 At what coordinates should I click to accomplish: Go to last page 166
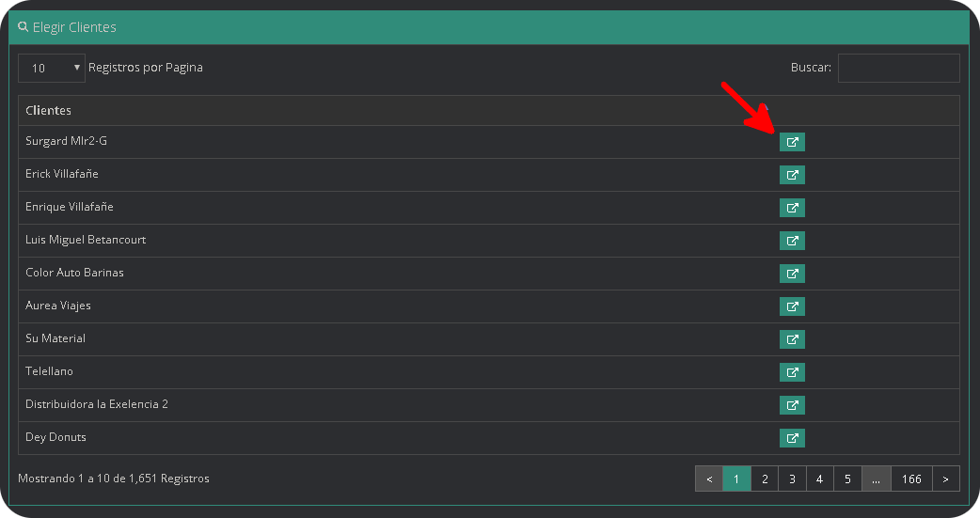tap(911, 479)
